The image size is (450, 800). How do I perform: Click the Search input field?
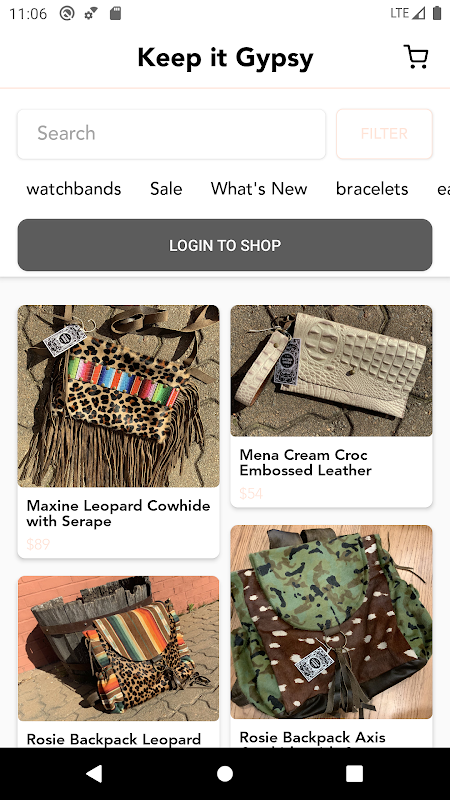point(171,134)
